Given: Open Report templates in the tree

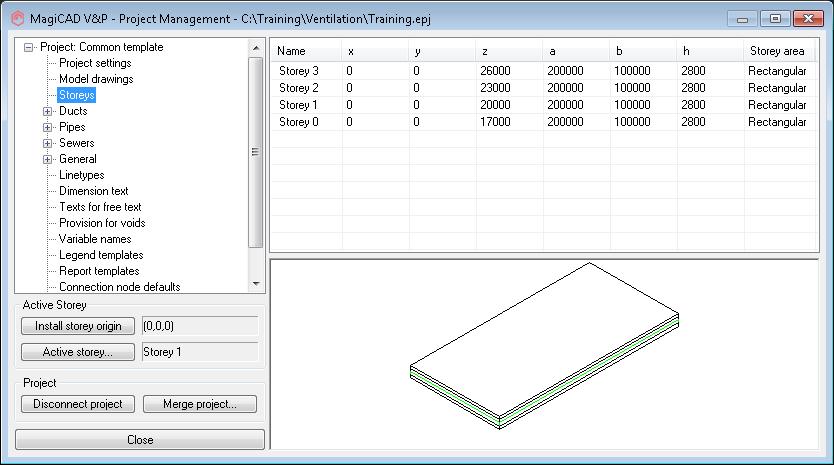Looking at the screenshot, I should click(99, 270).
